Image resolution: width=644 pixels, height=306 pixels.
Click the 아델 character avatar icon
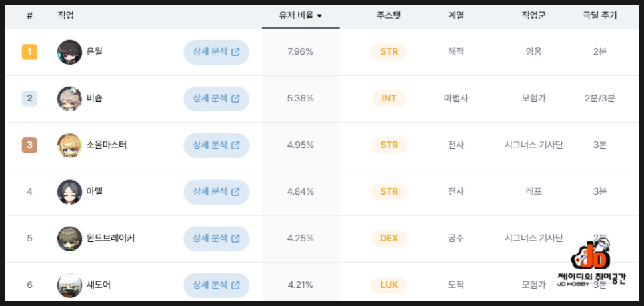[x=69, y=192]
